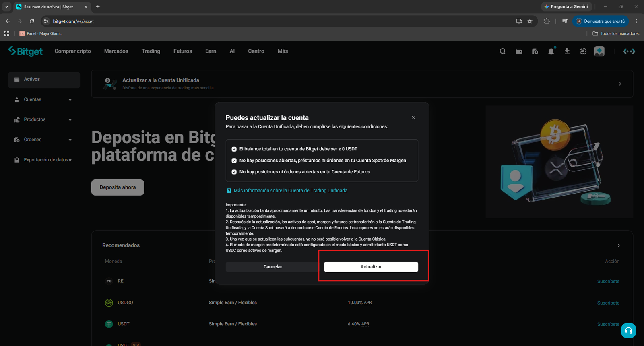Open the Earn menu
Screen dimensions: 644x346
pyautogui.click(x=211, y=51)
